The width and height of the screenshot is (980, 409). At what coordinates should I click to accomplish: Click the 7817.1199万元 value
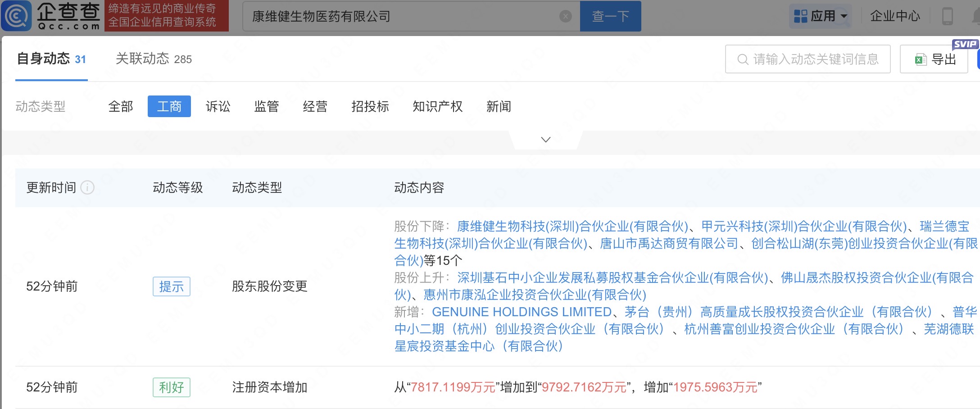(453, 387)
